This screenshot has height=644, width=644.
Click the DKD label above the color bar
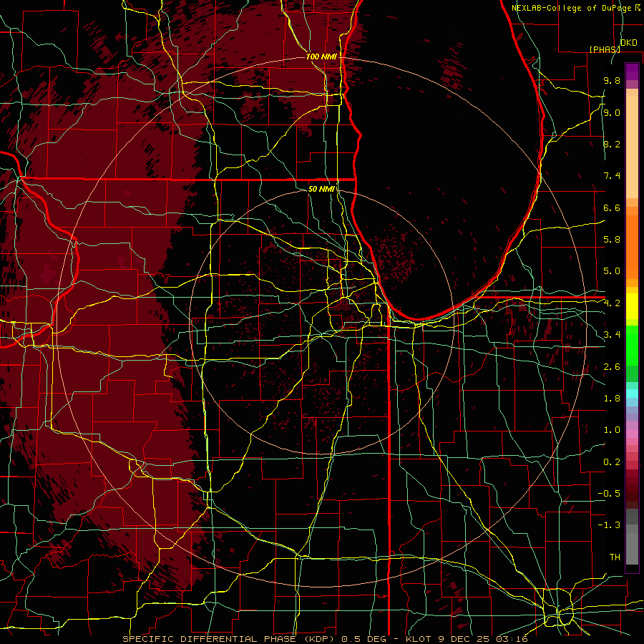(629, 43)
